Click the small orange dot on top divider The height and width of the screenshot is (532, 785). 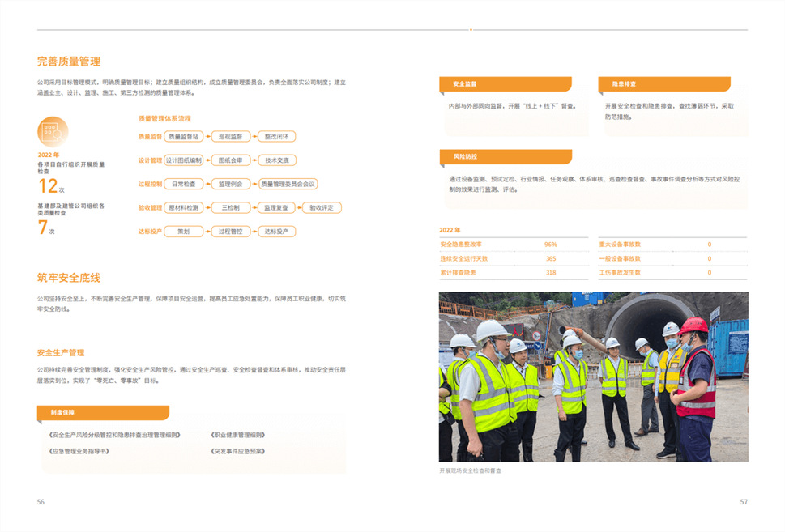471,30
